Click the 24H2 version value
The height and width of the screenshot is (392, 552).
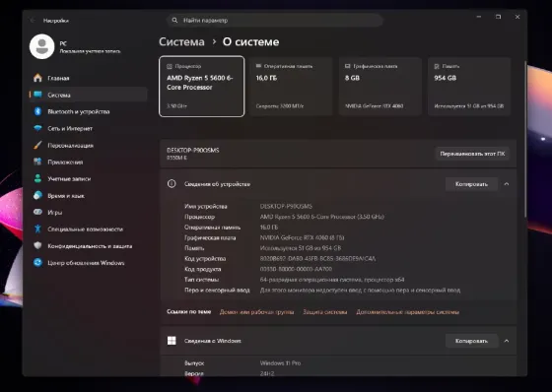click(x=267, y=373)
